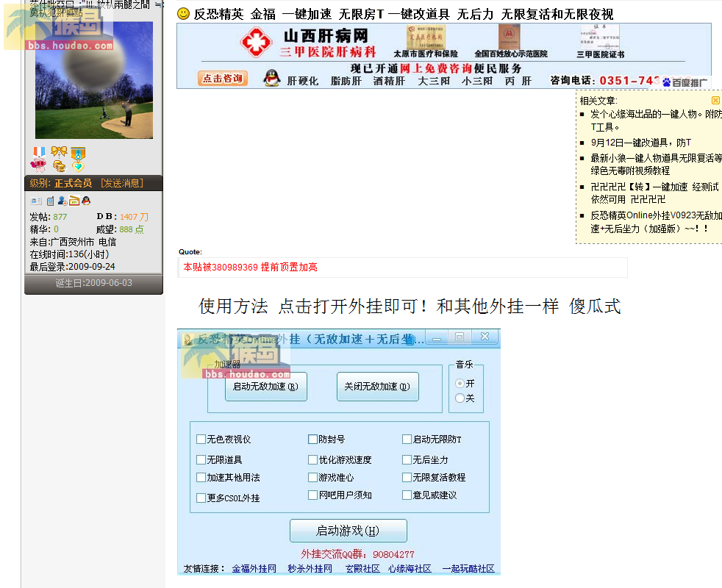
Task: Tick the 无限复活教程 checkbox
Action: tap(407, 478)
